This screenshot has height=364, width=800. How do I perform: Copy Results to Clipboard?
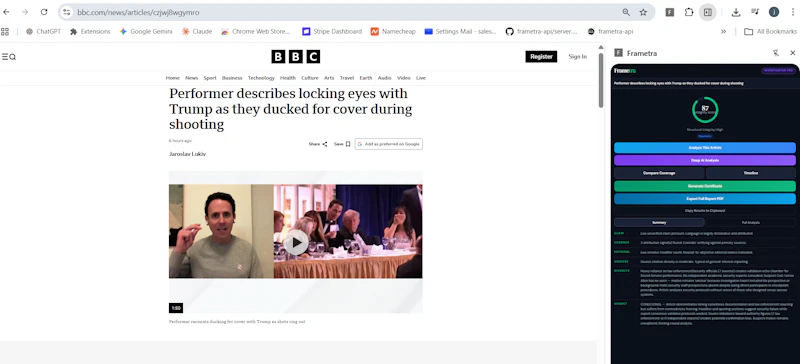point(705,210)
